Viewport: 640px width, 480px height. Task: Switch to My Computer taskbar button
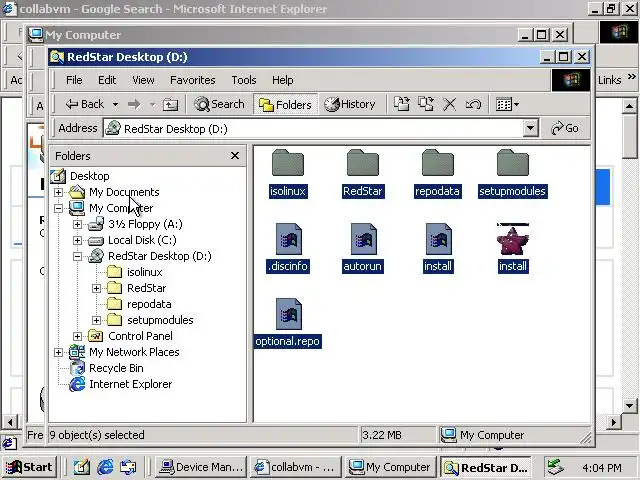(390, 467)
